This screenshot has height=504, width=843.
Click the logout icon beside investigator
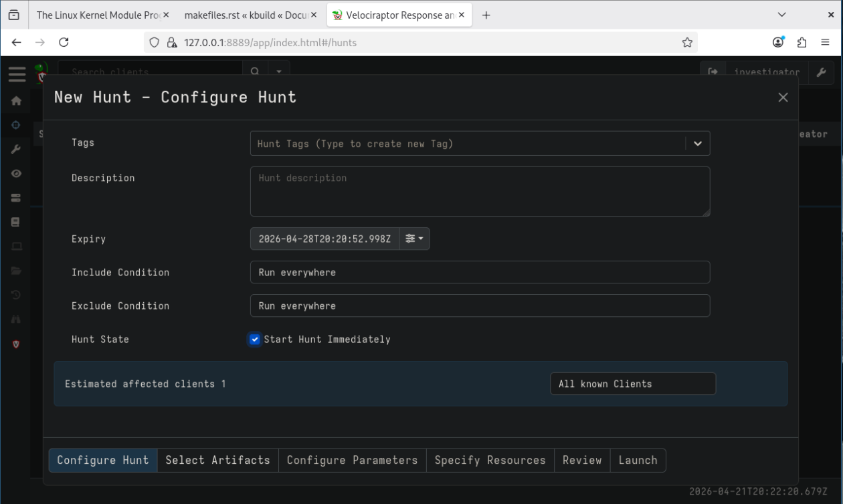713,72
